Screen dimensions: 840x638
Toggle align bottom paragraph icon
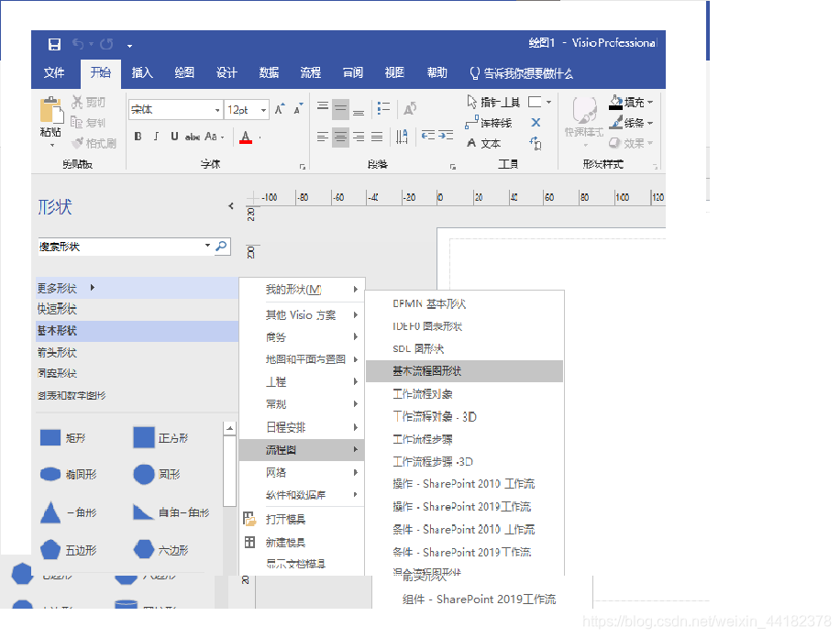point(359,110)
